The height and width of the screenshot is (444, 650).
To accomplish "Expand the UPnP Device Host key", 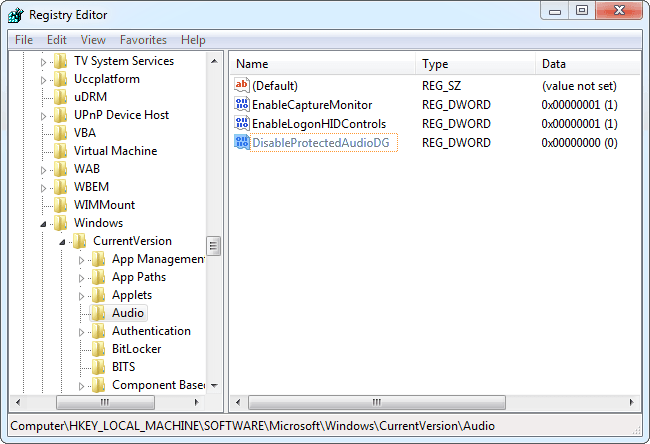I will pyautogui.click(x=43, y=116).
